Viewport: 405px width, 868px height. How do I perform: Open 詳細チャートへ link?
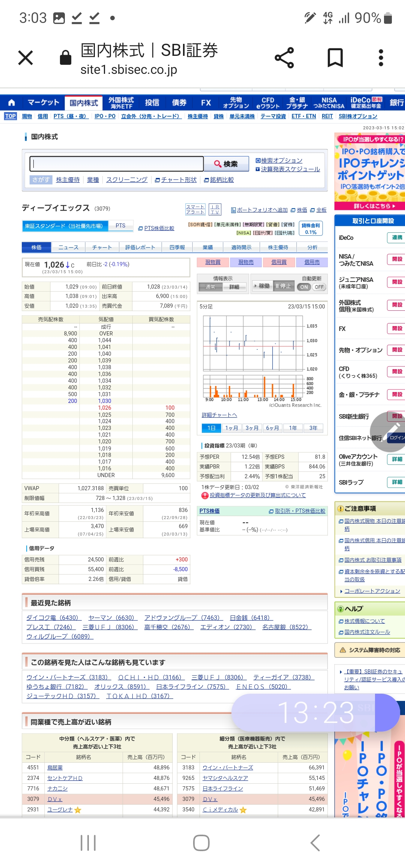click(219, 415)
